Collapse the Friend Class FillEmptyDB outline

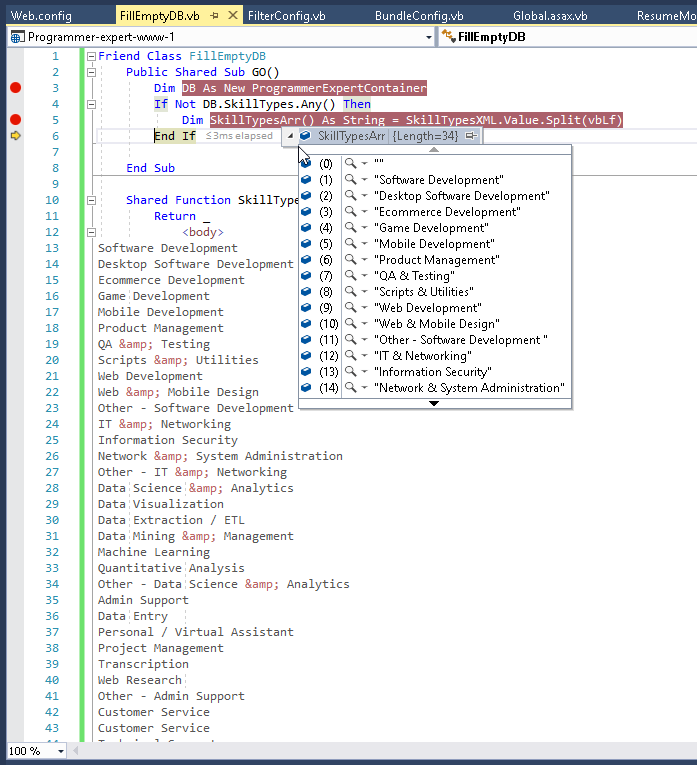click(x=91, y=57)
